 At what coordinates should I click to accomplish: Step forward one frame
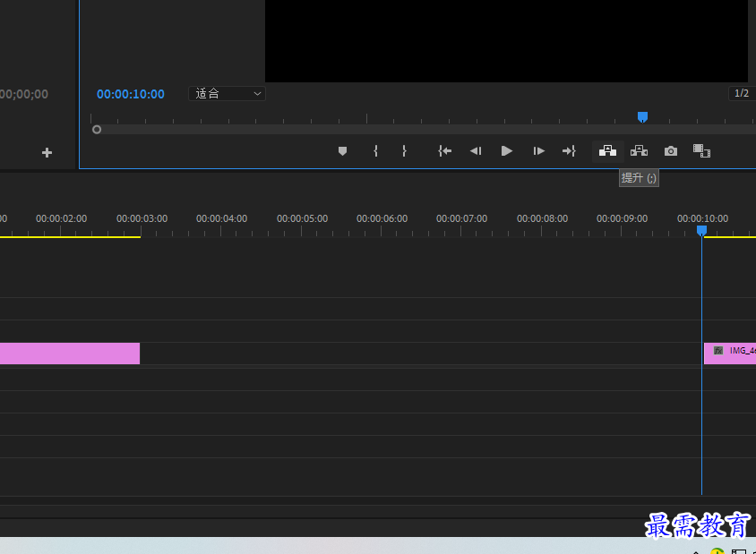(x=538, y=151)
